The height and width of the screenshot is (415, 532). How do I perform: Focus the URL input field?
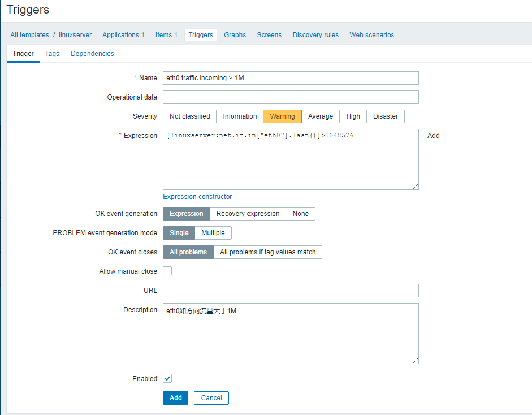[291, 291]
